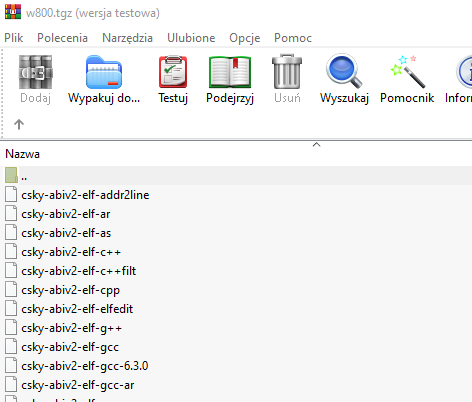
Task: Open the Narzędzia menu
Action: (x=127, y=38)
